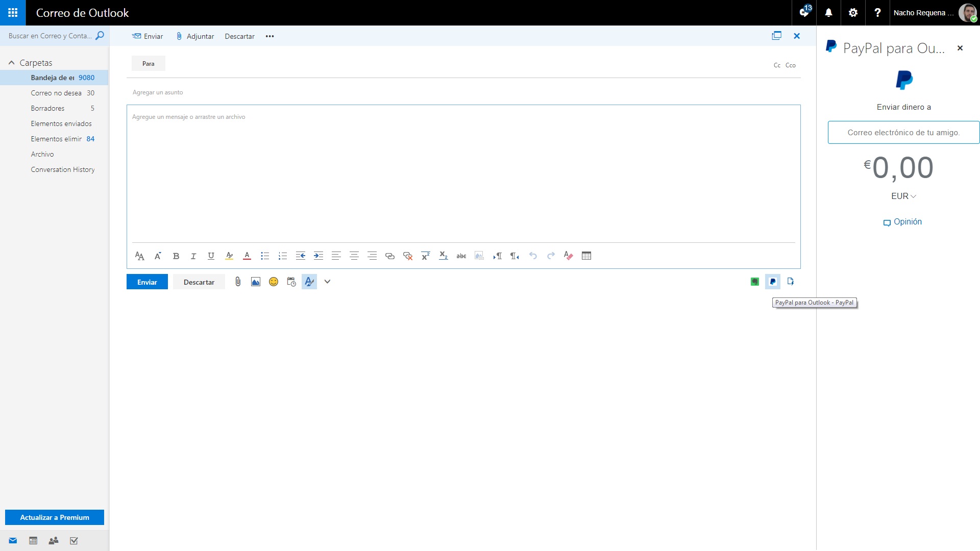Open the font color picker
This screenshot has width=980, height=551.
247,256
